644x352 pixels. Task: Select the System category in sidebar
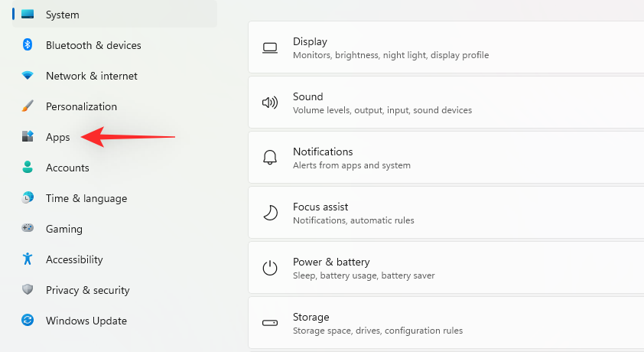pyautogui.click(x=62, y=15)
